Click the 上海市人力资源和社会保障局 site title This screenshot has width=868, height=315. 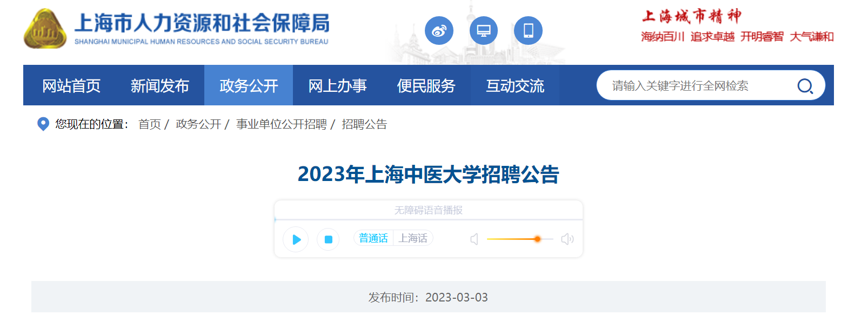point(202,23)
